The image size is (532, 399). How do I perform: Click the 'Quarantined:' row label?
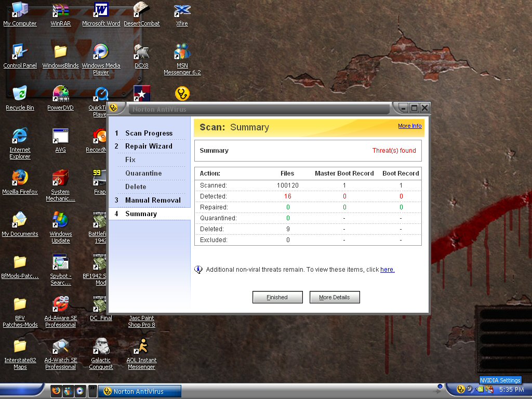(218, 218)
